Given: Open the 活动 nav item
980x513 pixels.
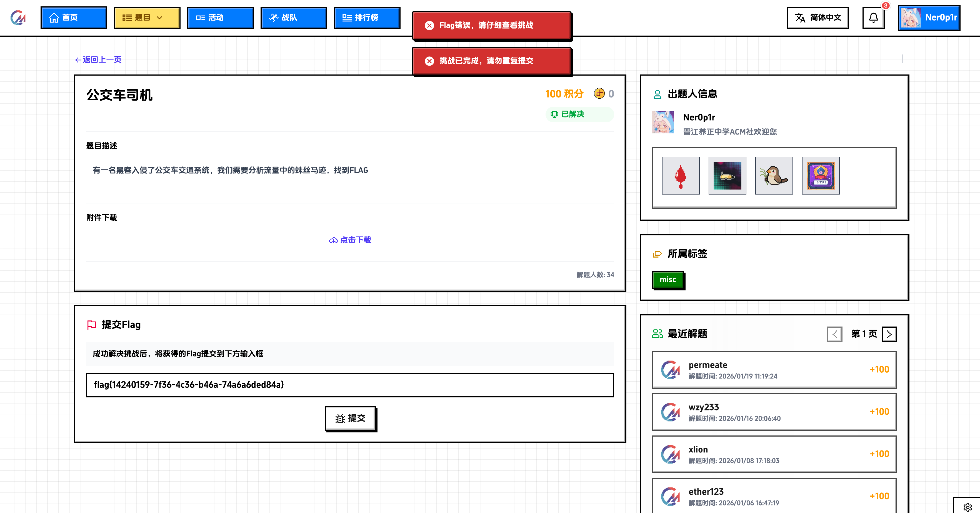Looking at the screenshot, I should (x=220, y=18).
